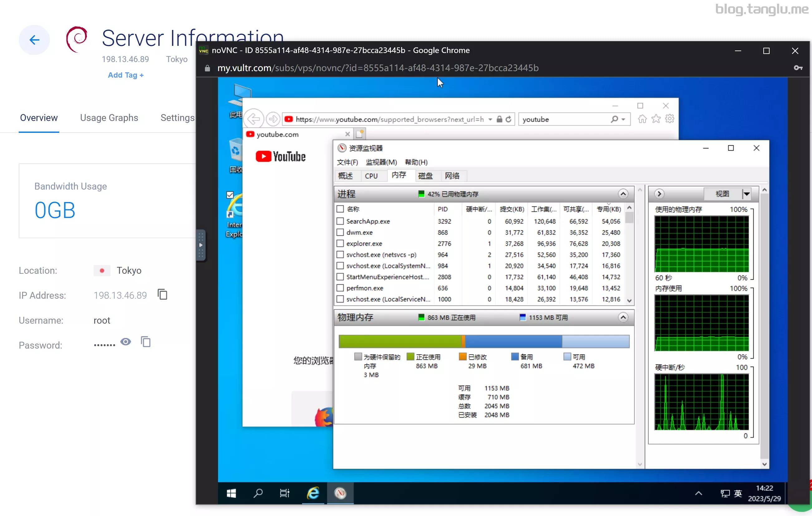Open the 视图 dropdown arrow
The image size is (812, 516).
746,194
